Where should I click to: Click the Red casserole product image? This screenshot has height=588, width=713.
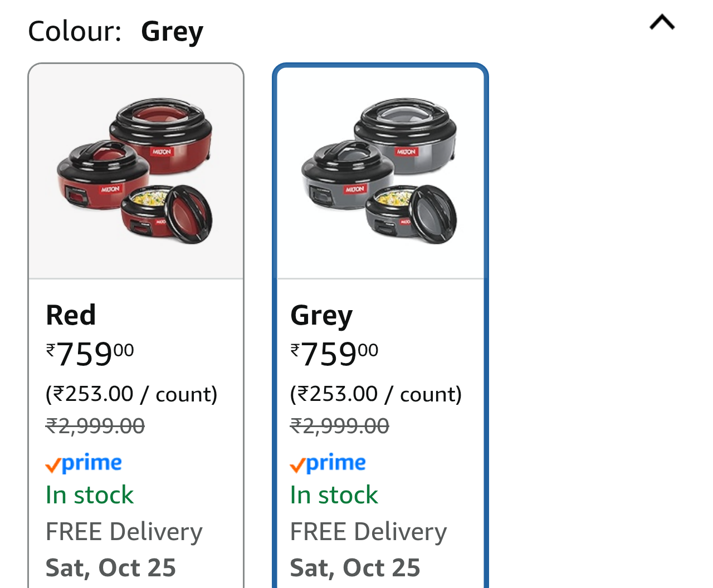pos(135,170)
